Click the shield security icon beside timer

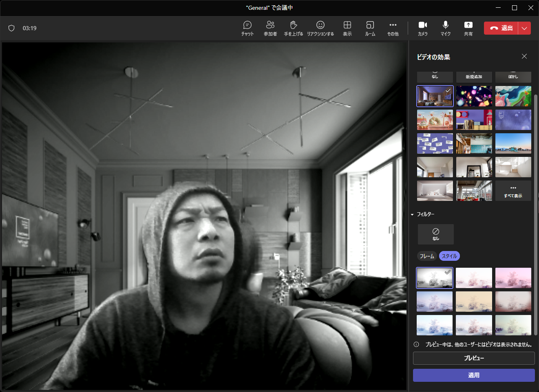coord(11,28)
